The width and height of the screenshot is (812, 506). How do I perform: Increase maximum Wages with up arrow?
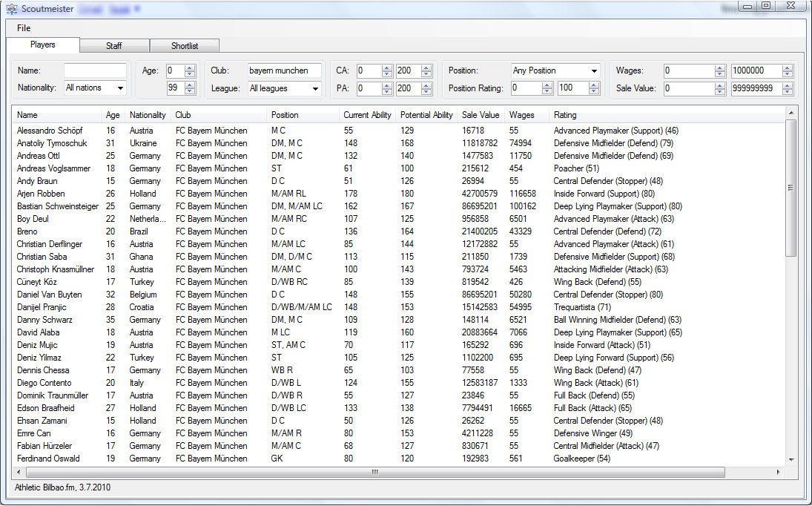point(788,68)
